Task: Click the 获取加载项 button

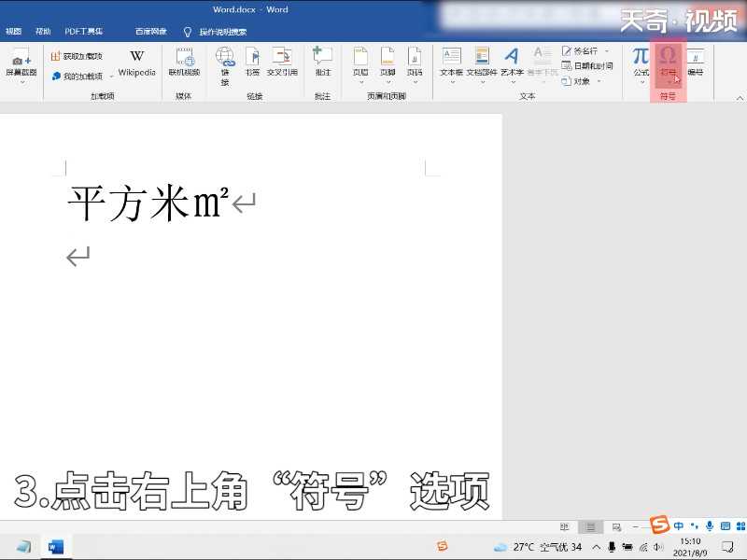Action: pyautogui.click(x=79, y=56)
